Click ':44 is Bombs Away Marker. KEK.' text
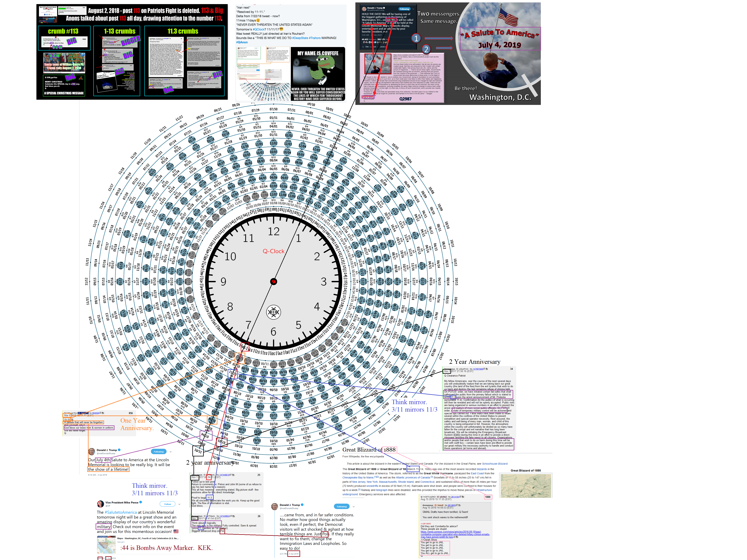Image resolution: width=747 pixels, height=560 pixels. pos(167,547)
